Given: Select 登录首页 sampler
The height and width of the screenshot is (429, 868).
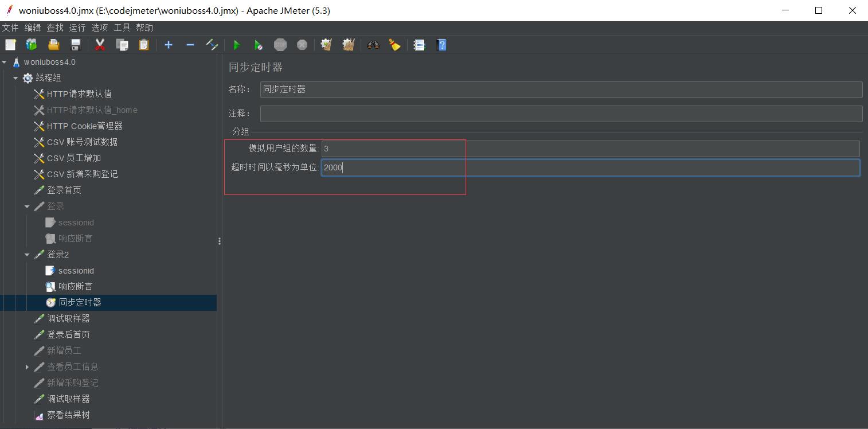Looking at the screenshot, I should click(x=64, y=190).
